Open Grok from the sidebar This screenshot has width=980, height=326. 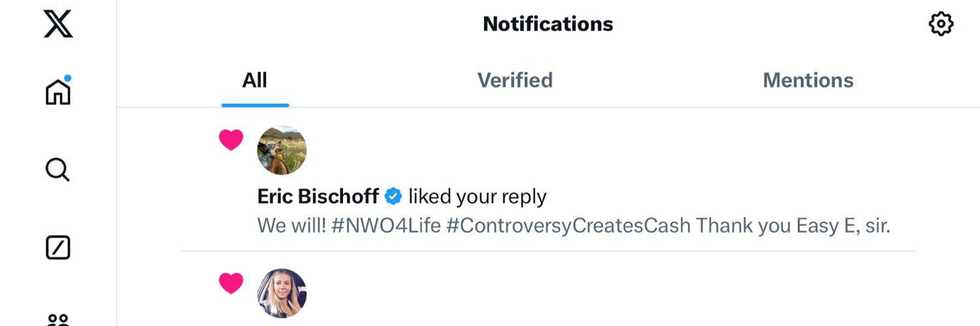click(x=57, y=248)
